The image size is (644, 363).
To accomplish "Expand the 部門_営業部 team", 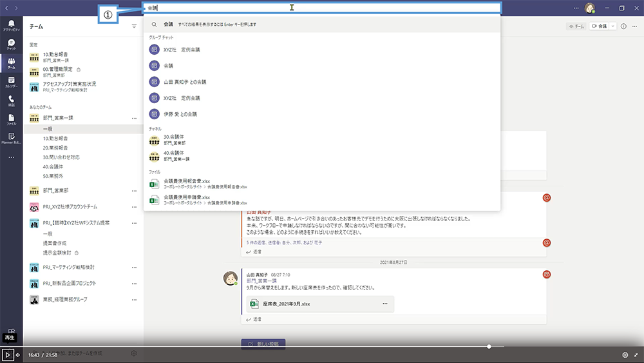I will pos(56,191).
